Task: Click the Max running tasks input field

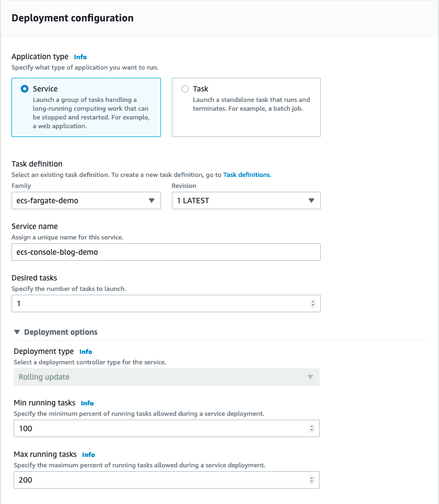Action: coord(159,480)
